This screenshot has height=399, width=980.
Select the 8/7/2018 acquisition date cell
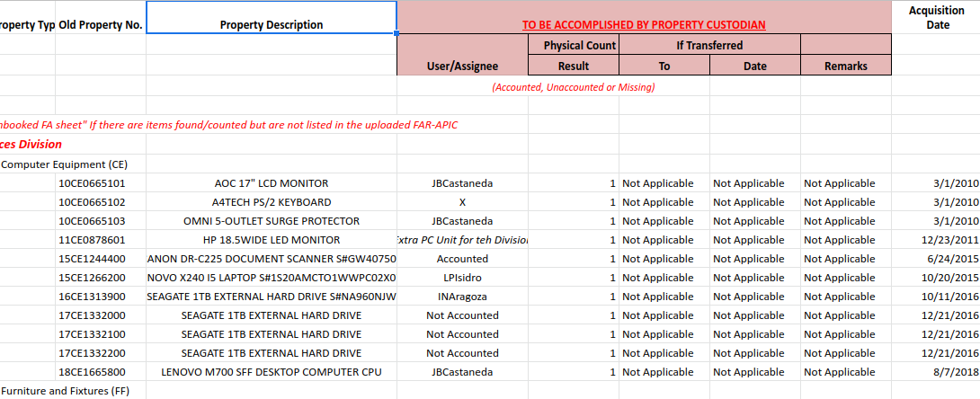click(936, 372)
